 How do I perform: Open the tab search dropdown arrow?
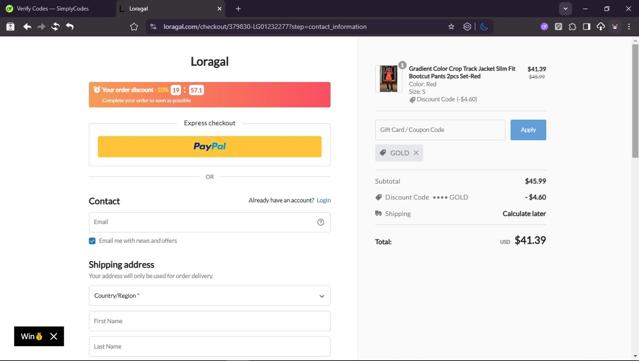coord(565,9)
